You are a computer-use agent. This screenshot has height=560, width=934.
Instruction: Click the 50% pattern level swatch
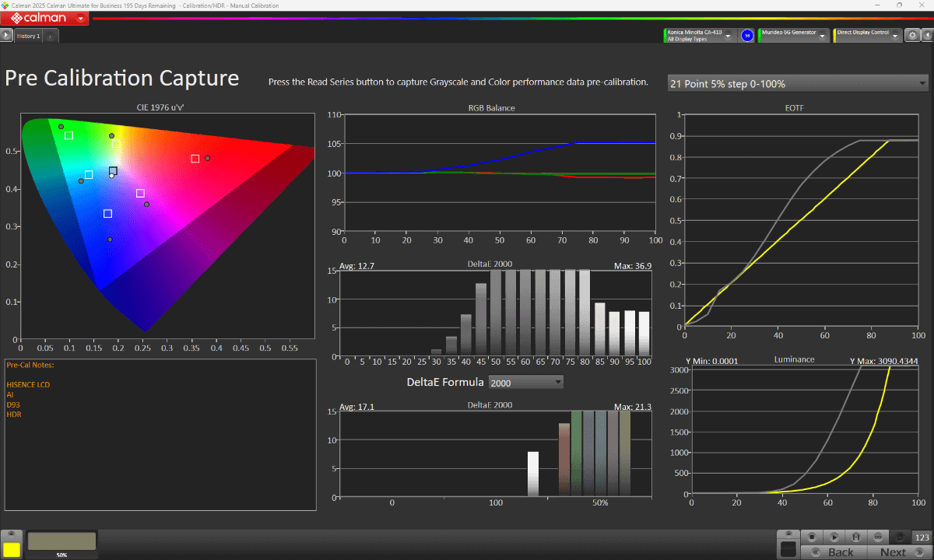click(x=61, y=540)
